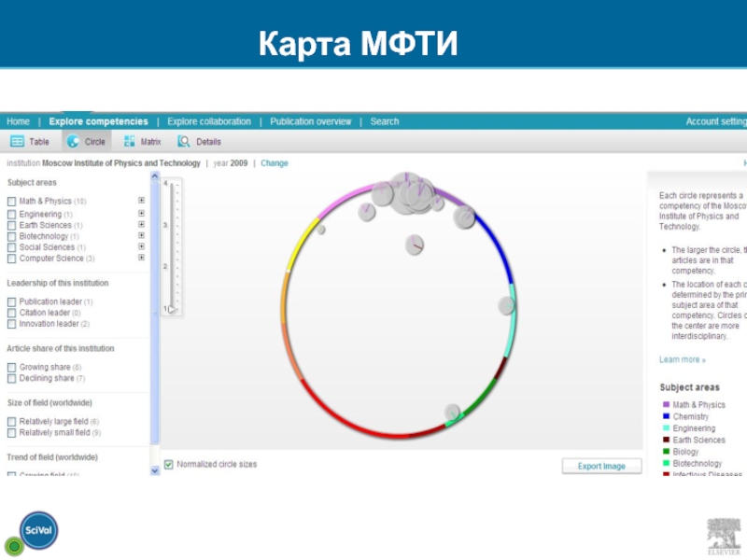Image resolution: width=747 pixels, height=560 pixels.
Task: Open Publication overview menu
Action: [311, 121]
